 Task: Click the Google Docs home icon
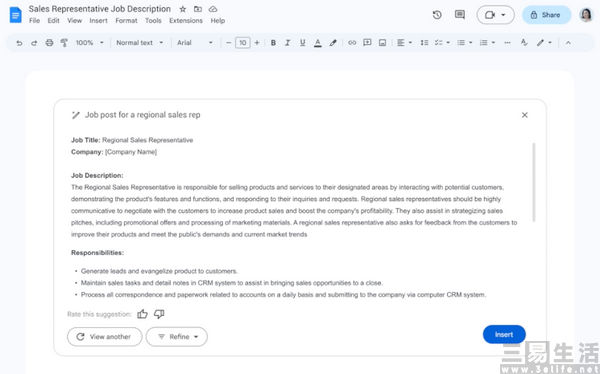point(16,15)
